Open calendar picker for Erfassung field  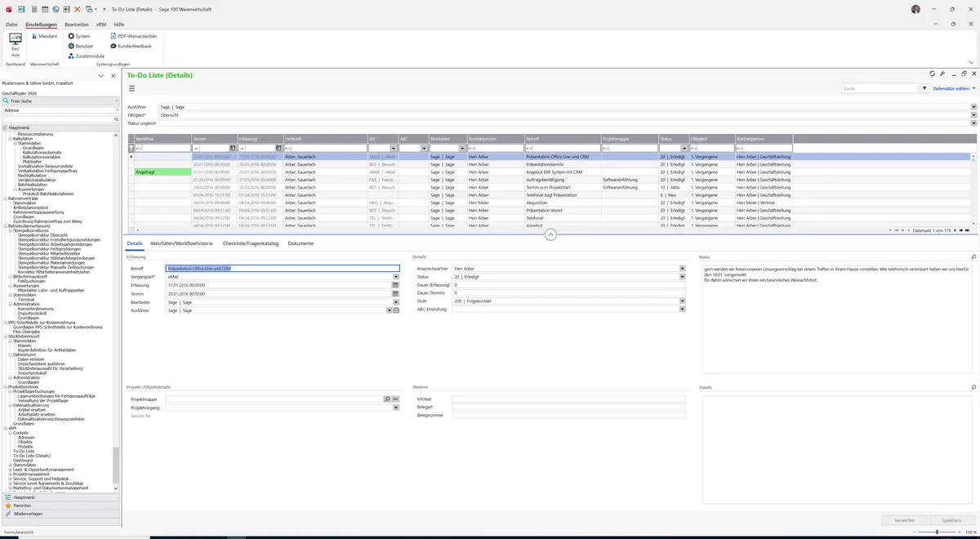pos(395,285)
